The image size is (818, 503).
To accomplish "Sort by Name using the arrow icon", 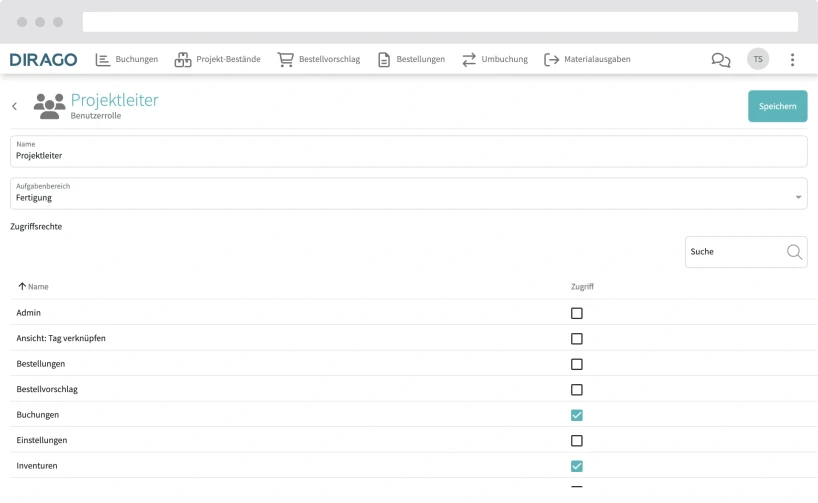I will 22,287.
